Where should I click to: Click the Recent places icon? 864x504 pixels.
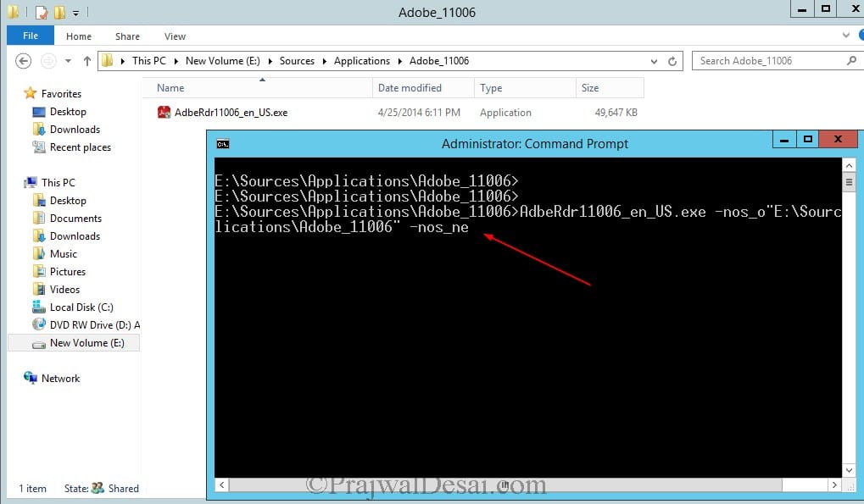click(38, 147)
